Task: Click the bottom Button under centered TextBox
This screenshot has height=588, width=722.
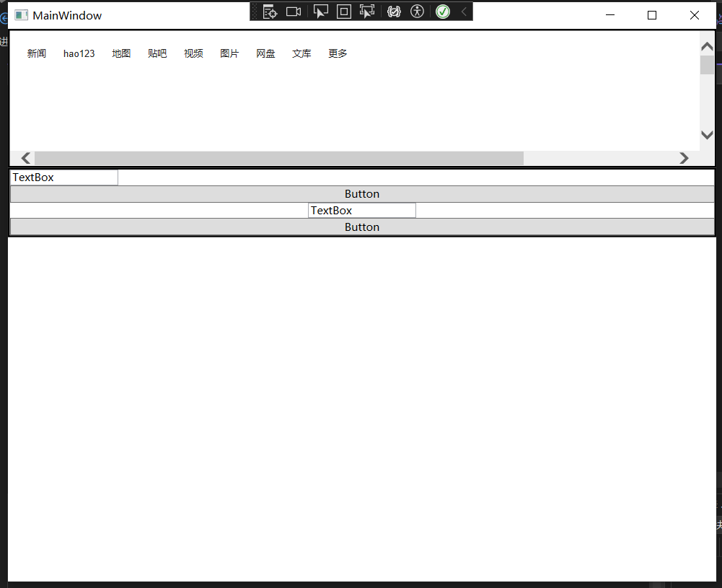Action: tap(362, 227)
